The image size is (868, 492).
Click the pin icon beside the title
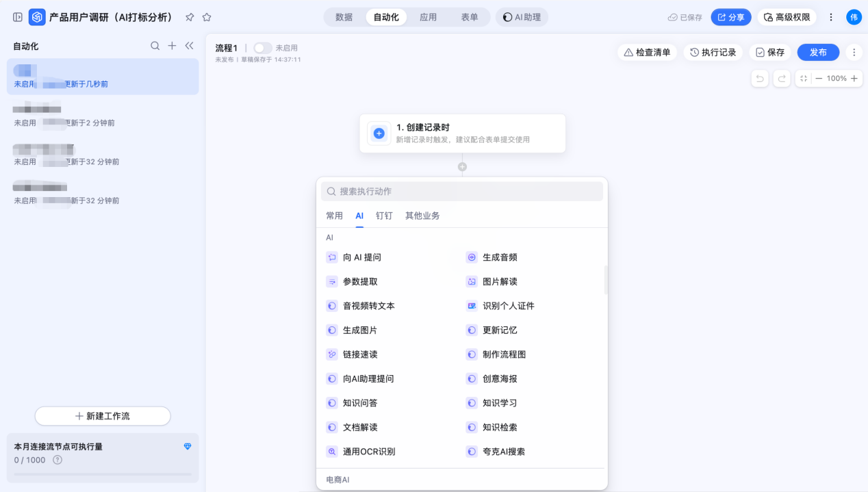pos(190,17)
